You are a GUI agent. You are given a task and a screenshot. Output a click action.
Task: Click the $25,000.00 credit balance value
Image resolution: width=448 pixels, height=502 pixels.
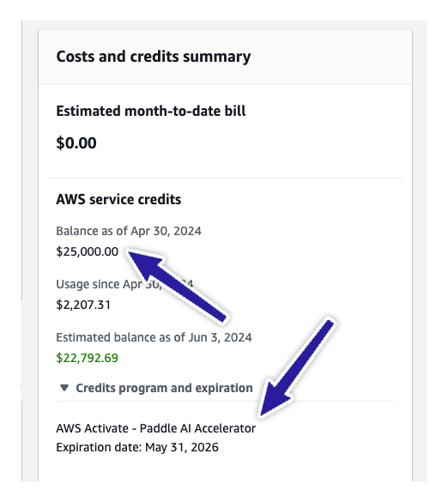click(87, 251)
